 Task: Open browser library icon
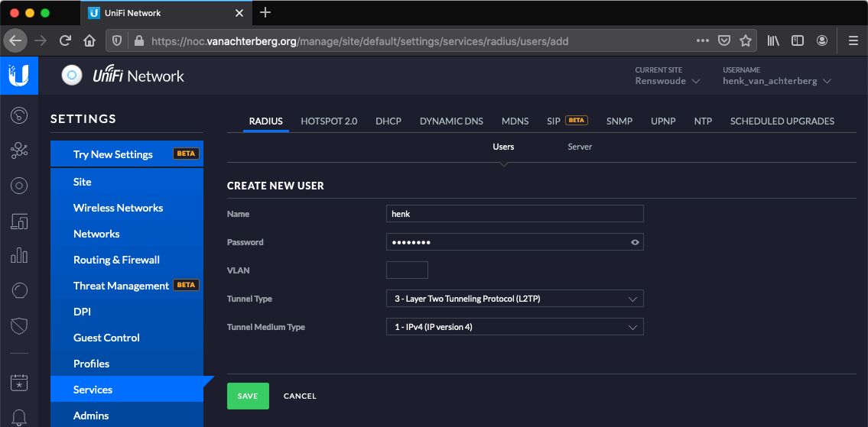tap(773, 40)
